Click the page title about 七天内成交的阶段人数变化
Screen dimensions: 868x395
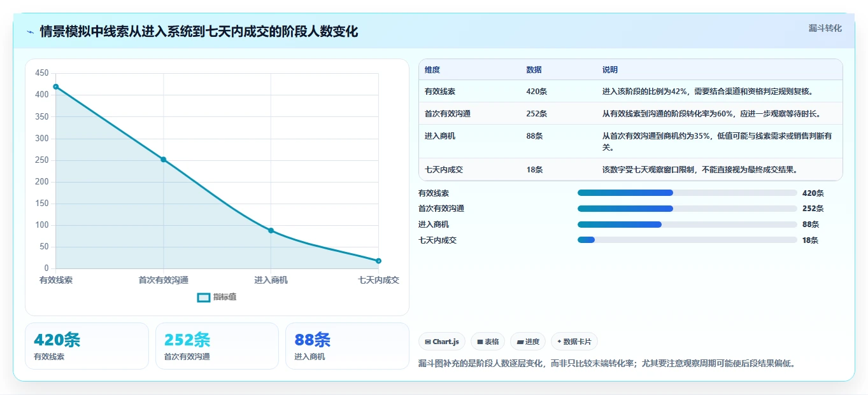[x=199, y=31]
